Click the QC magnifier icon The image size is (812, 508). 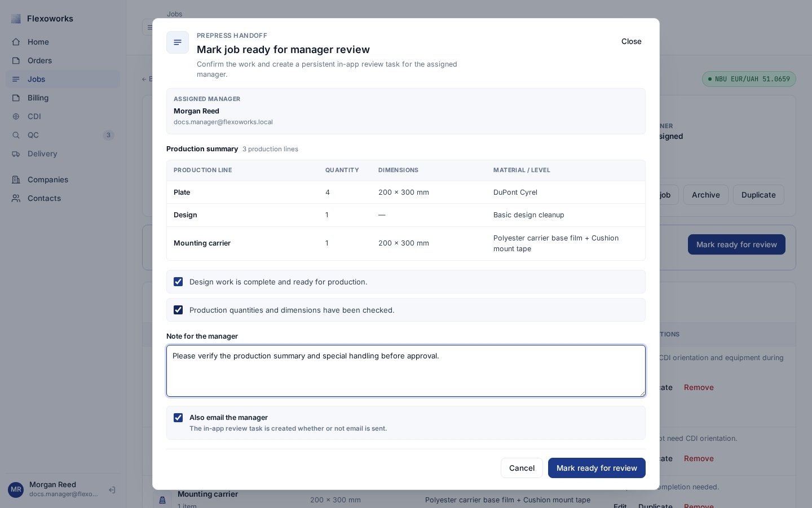coord(16,135)
